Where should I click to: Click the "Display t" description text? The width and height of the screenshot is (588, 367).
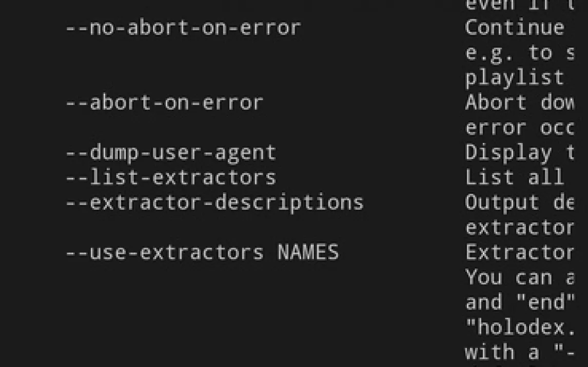[x=519, y=153]
